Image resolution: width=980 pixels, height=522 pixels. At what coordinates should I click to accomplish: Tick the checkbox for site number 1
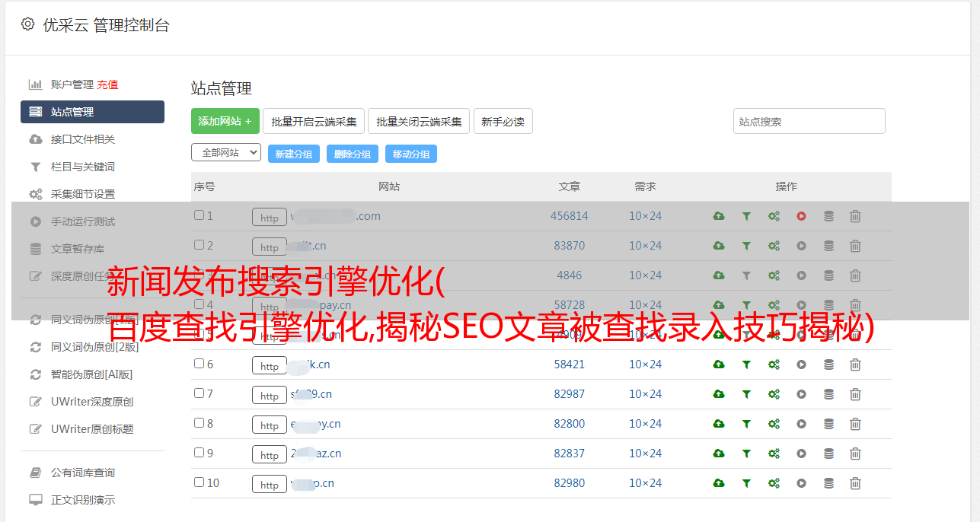(x=199, y=215)
